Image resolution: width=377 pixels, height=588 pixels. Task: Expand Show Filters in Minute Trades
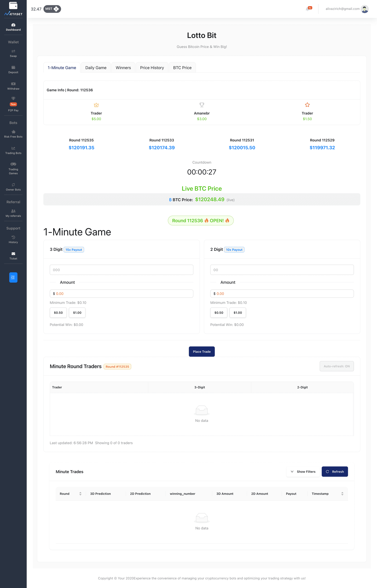pos(303,471)
